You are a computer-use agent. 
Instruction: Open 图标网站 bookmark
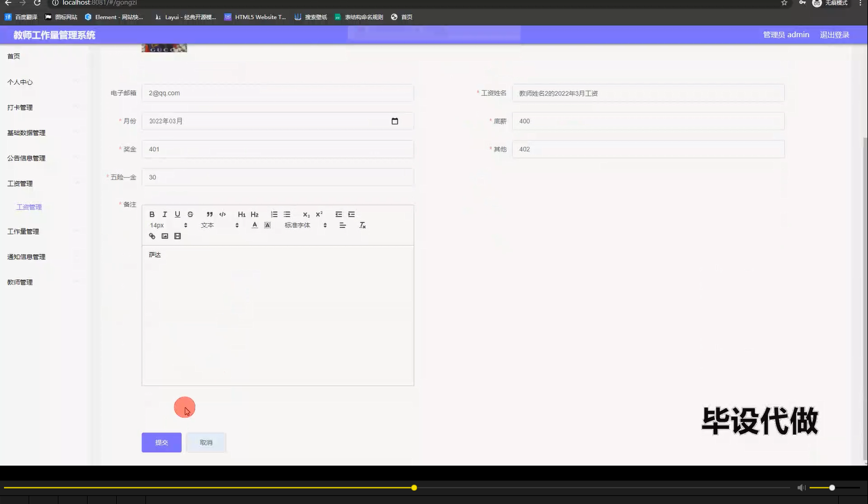click(61, 17)
